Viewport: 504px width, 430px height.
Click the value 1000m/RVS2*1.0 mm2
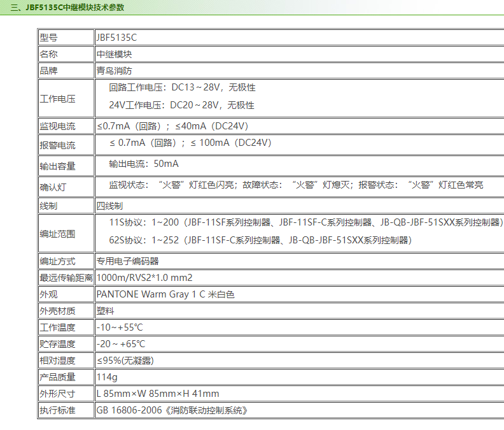pyautogui.click(x=144, y=278)
